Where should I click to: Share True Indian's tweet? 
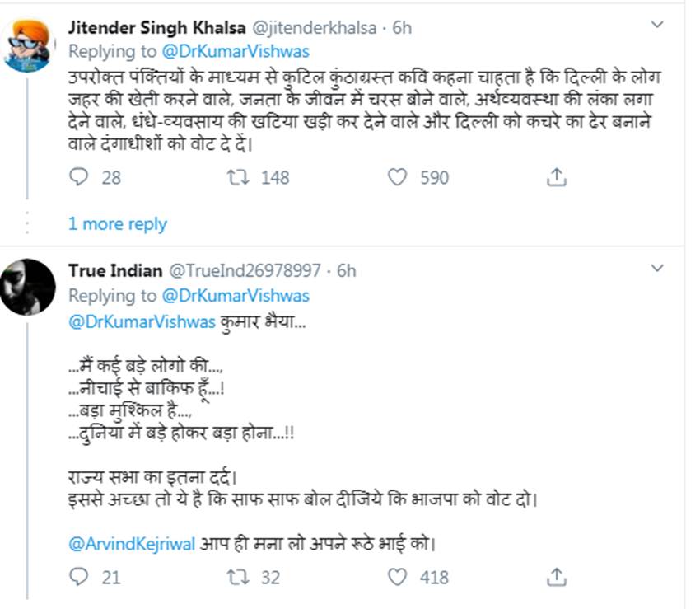(557, 578)
